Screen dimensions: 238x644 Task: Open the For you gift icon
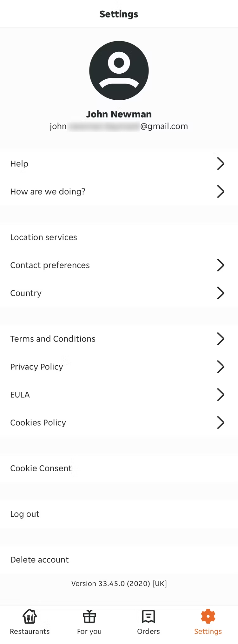89,617
